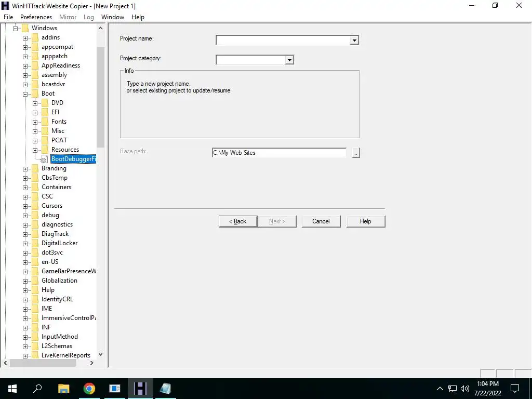Click the Mirror menu item
The height and width of the screenshot is (399, 532).
(68, 17)
